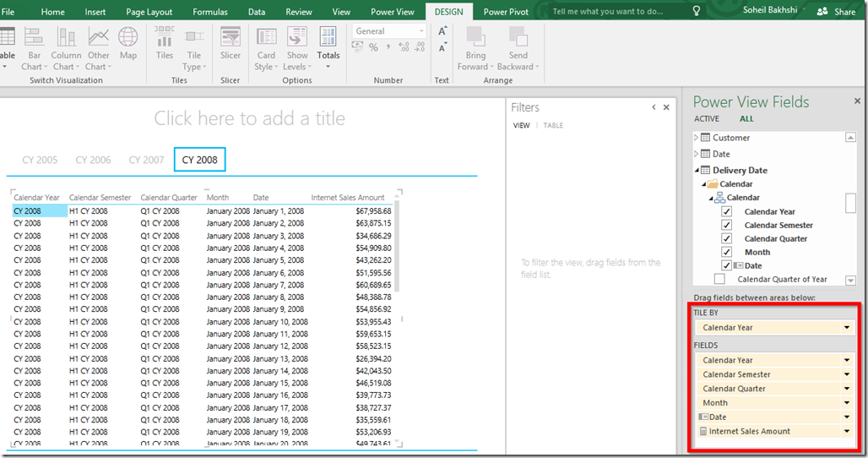Switch to ACTIVE fields list
The height and width of the screenshot is (458, 868).
pos(707,118)
